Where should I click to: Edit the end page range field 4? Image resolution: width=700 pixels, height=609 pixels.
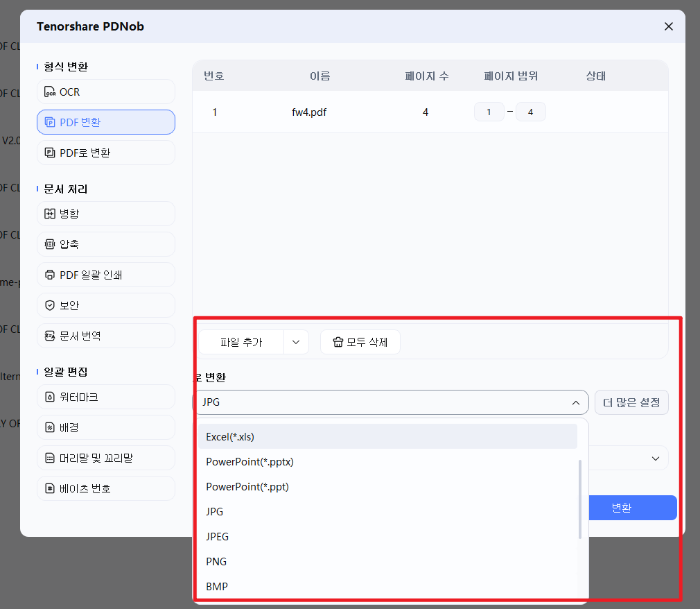[530, 112]
